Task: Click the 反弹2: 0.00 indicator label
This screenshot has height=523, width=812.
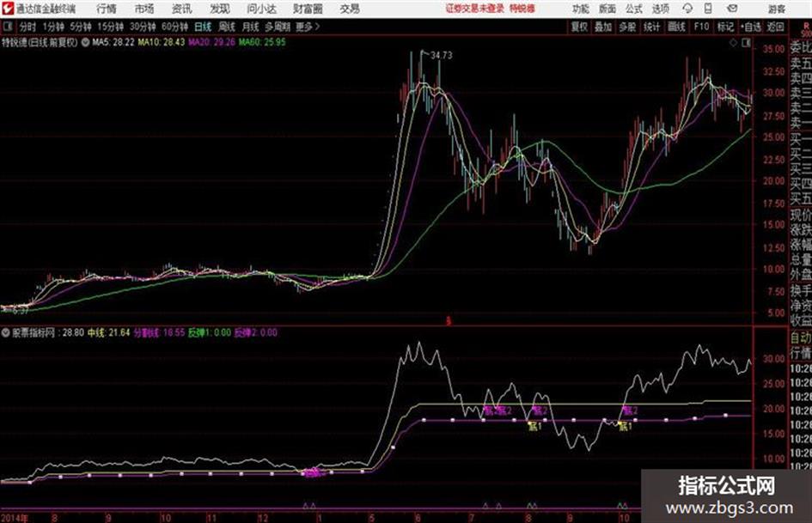Action: tap(256, 332)
